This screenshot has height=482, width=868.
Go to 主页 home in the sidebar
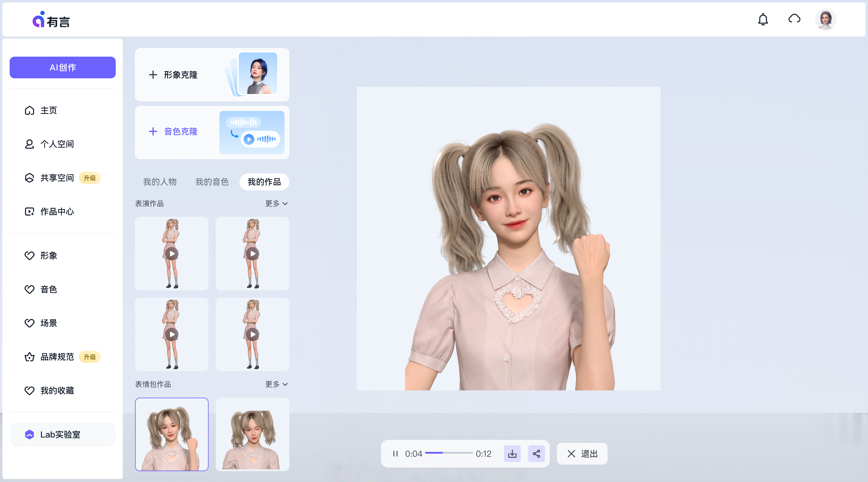coord(49,111)
